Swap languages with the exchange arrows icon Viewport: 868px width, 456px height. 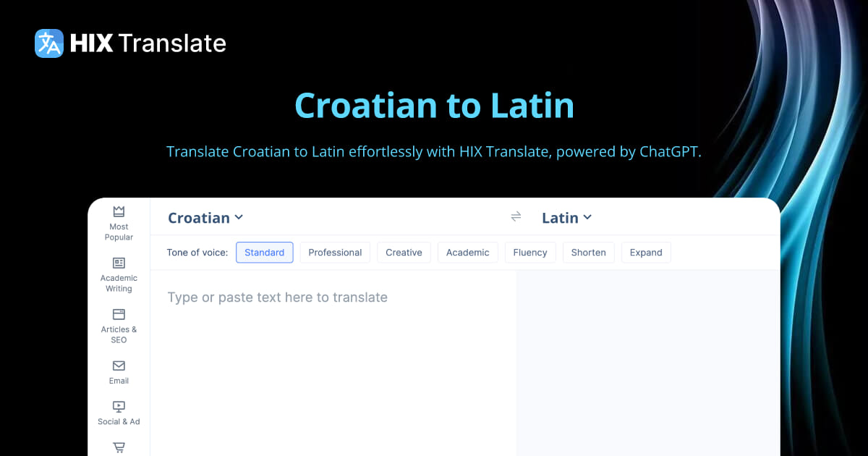[x=516, y=216]
